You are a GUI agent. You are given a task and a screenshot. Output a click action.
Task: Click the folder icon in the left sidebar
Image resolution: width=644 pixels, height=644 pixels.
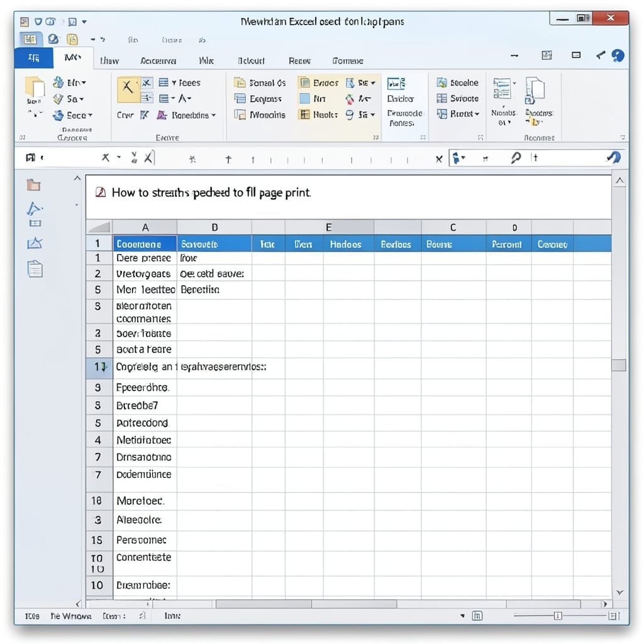[x=34, y=185]
